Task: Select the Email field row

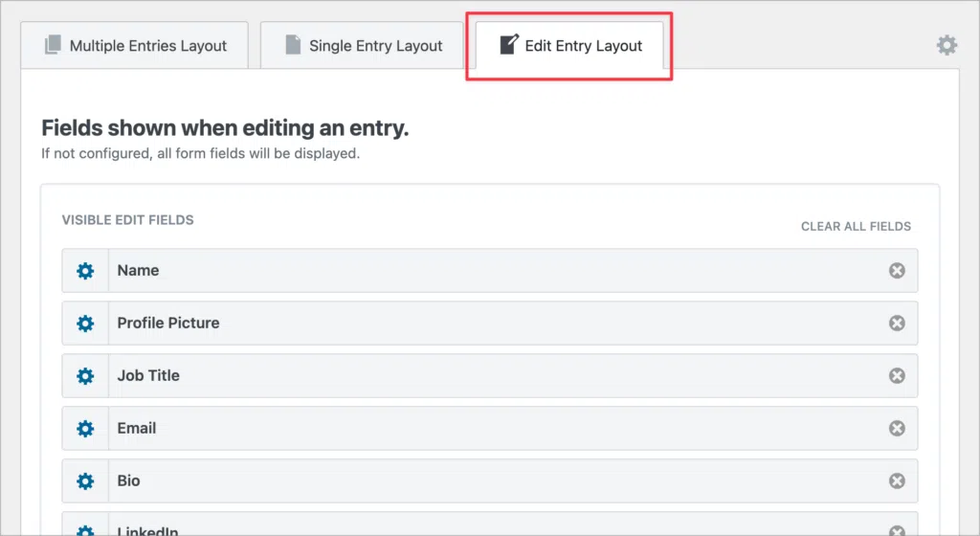Action: (x=490, y=428)
